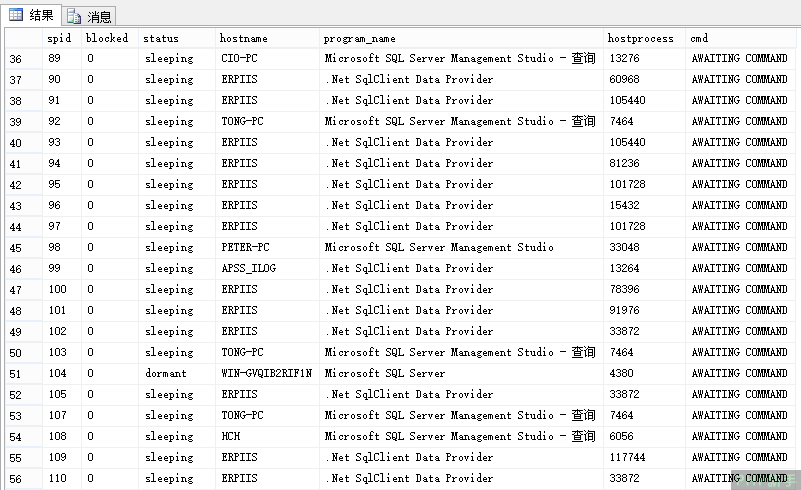This screenshot has height=490, width=801.
Task: Click the grid icon on 结果 tab
Action: (16, 15)
